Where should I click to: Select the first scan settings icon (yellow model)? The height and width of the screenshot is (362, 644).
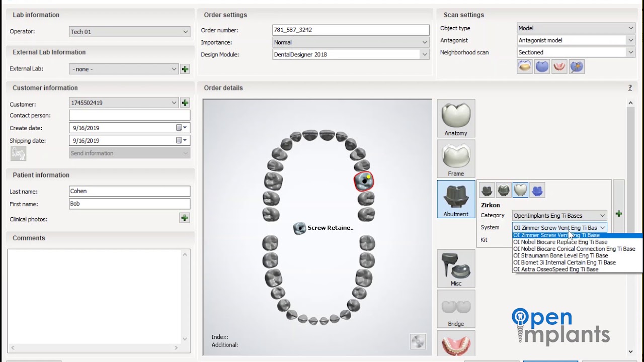click(525, 66)
